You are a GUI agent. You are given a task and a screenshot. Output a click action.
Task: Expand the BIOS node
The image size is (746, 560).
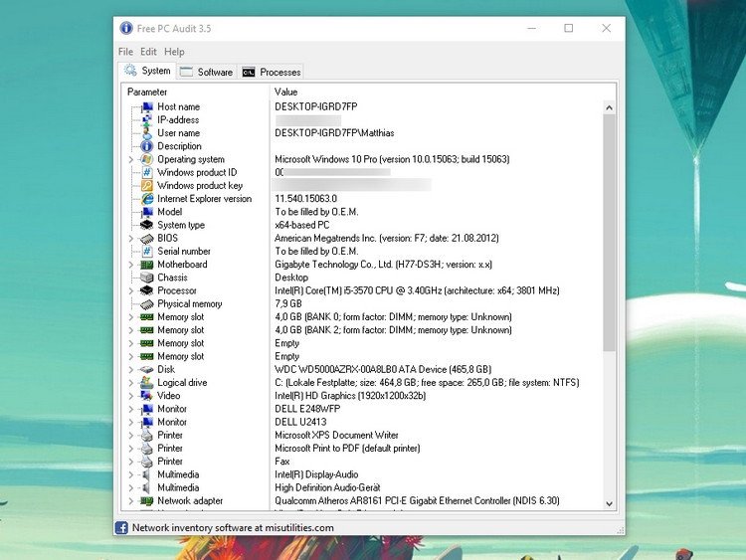[x=131, y=238]
